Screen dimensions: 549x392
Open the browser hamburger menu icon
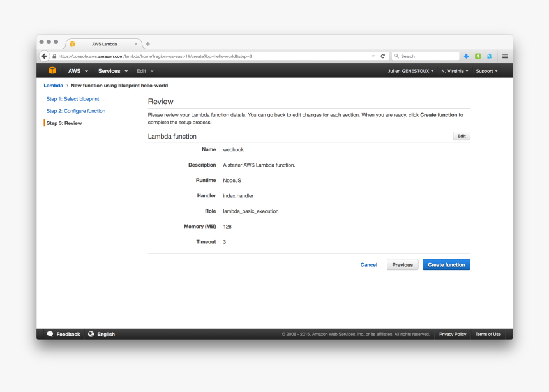pyautogui.click(x=505, y=56)
